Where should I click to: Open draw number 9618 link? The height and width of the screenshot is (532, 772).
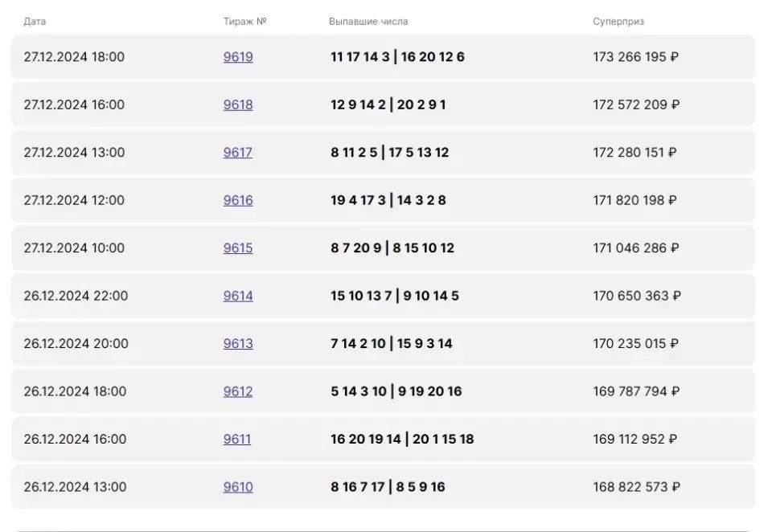coord(238,104)
